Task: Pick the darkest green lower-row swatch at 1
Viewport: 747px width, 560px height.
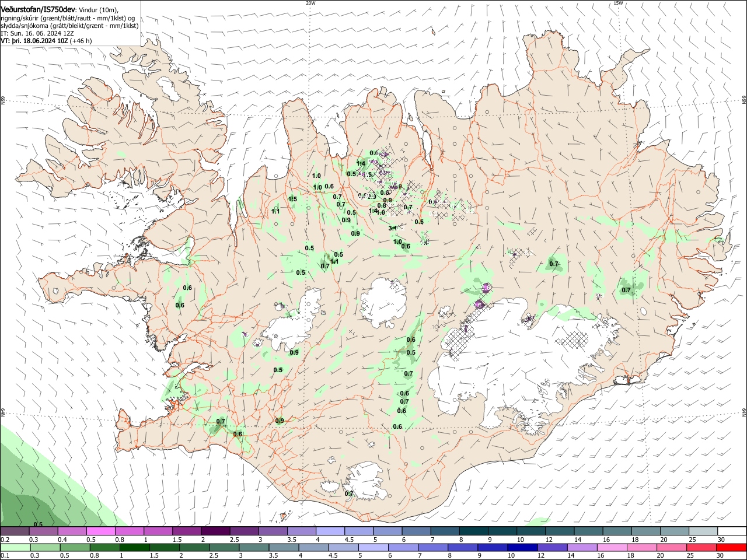Action: click(x=134, y=548)
